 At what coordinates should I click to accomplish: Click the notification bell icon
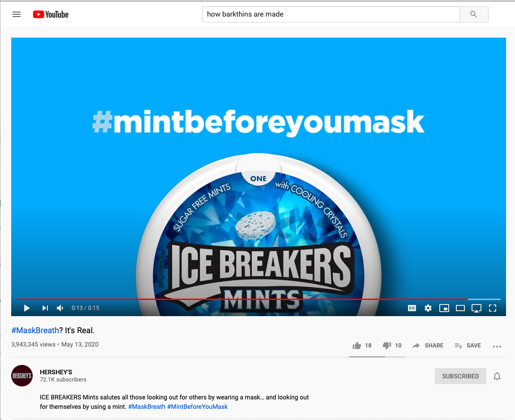click(x=497, y=376)
